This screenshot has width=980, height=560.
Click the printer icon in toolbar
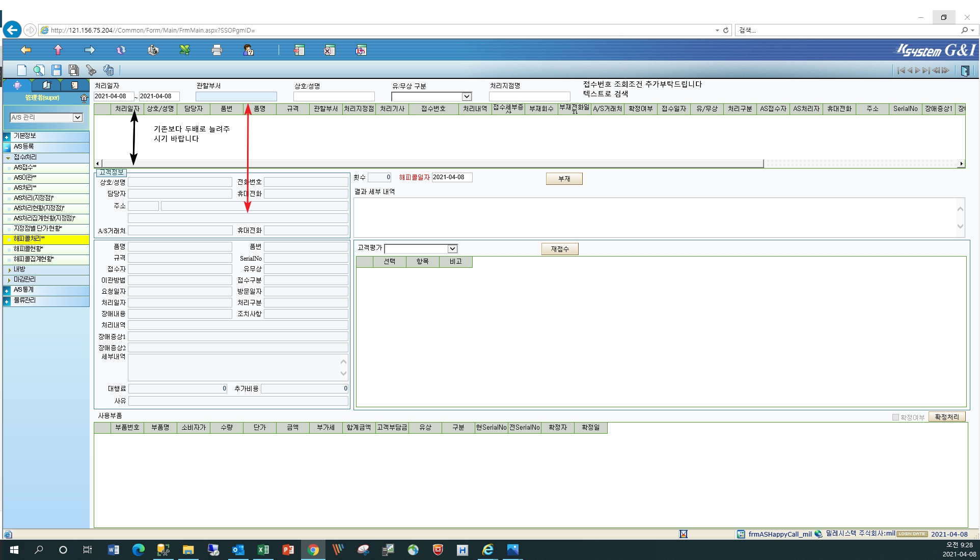pyautogui.click(x=216, y=50)
